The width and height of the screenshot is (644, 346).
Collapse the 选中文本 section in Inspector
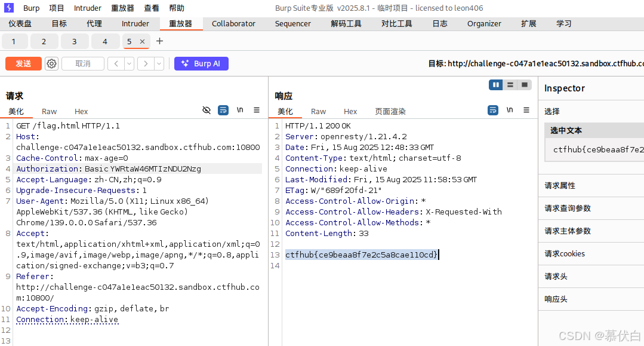click(x=594, y=130)
